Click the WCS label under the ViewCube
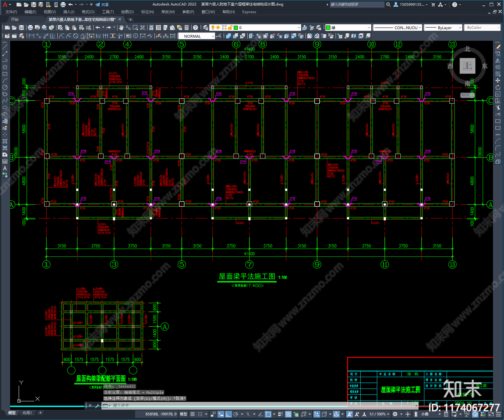504x420 pixels. pos(466,95)
